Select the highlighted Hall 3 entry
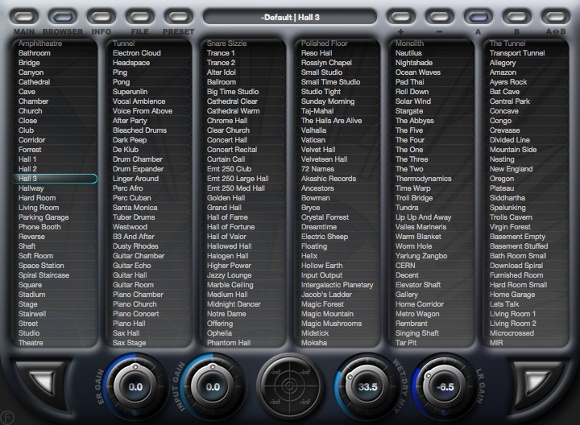This screenshot has height=425, width=580. coord(54,179)
